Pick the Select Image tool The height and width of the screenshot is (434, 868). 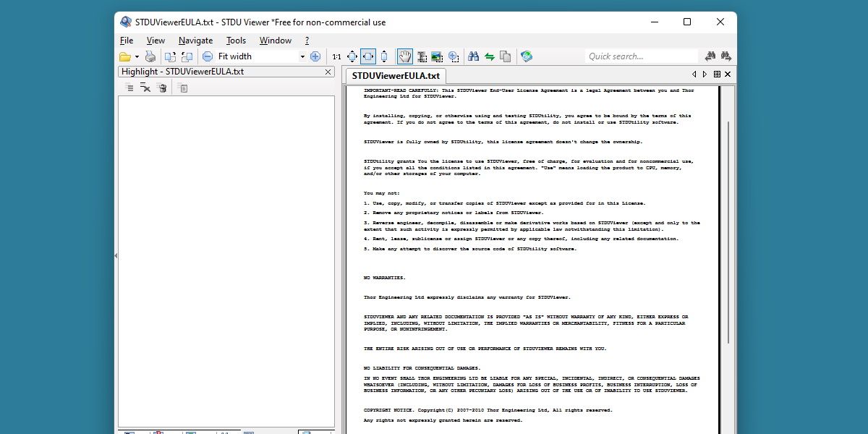[437, 56]
